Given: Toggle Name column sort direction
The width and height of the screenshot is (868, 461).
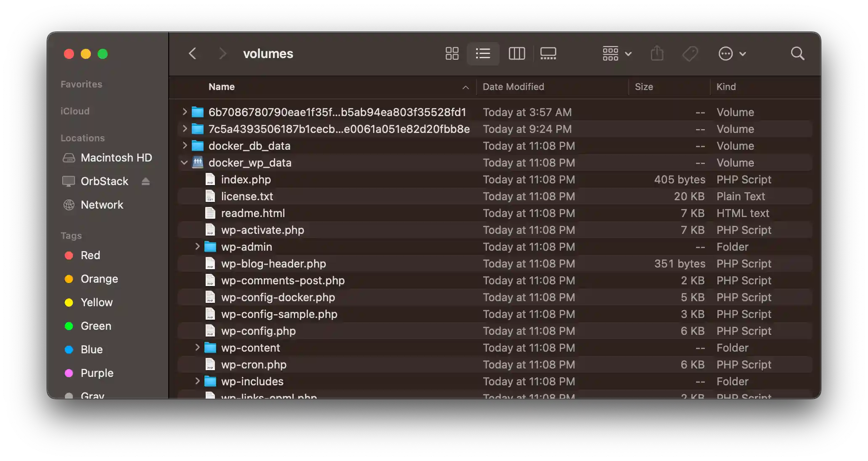Looking at the screenshot, I should click(465, 87).
